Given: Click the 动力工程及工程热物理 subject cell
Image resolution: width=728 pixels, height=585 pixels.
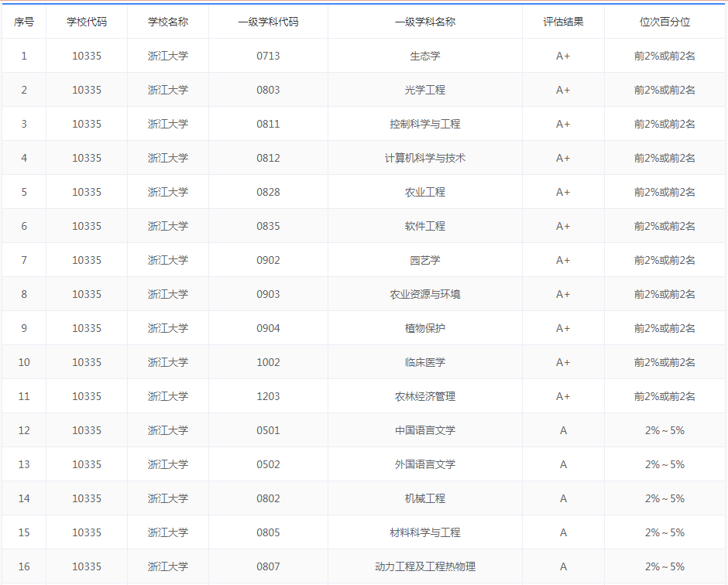Looking at the screenshot, I should (x=425, y=566).
